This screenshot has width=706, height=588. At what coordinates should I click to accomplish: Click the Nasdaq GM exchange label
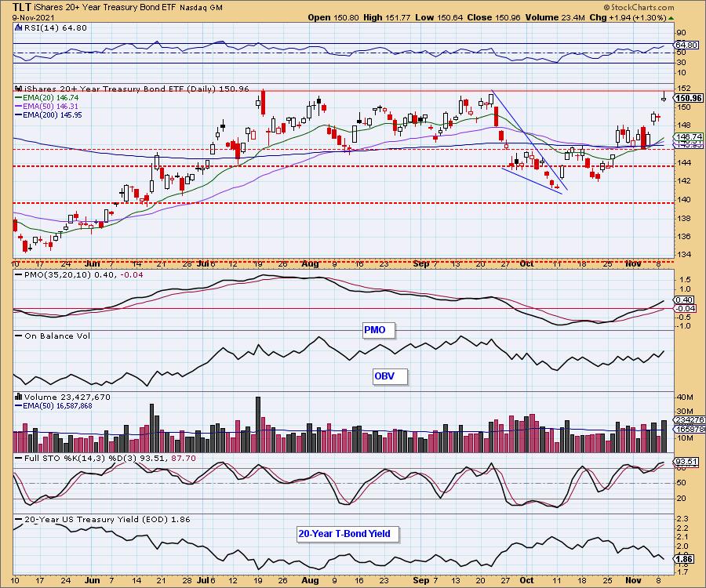point(201,8)
